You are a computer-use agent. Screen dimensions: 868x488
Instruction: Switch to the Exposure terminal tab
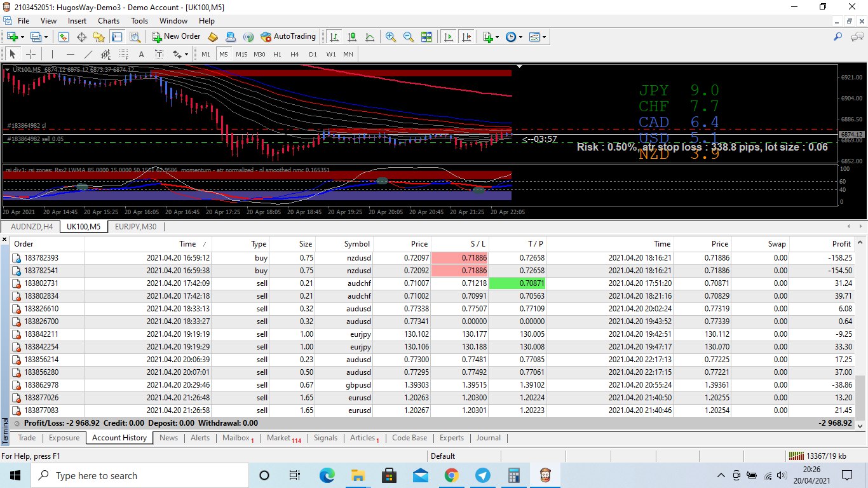click(64, 438)
